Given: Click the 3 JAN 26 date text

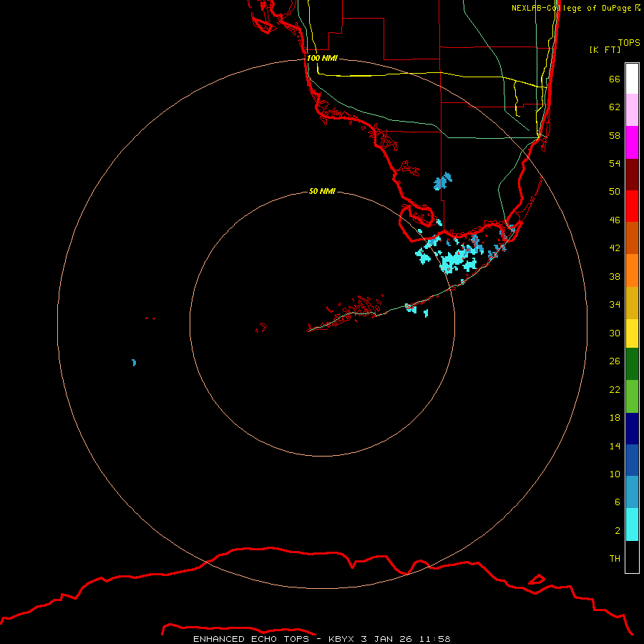Looking at the screenshot, I should click(x=386, y=639).
